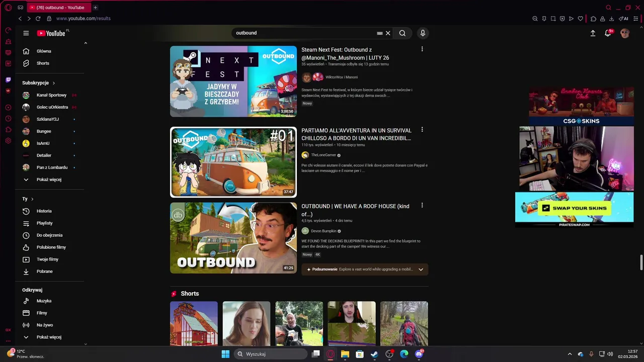Start voice search with the microphone icon

[423, 33]
